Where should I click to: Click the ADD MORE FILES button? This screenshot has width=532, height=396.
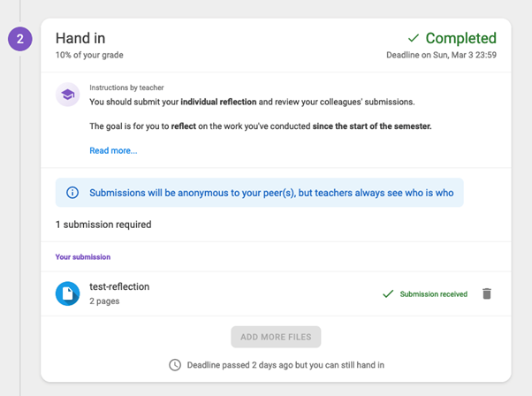276,337
